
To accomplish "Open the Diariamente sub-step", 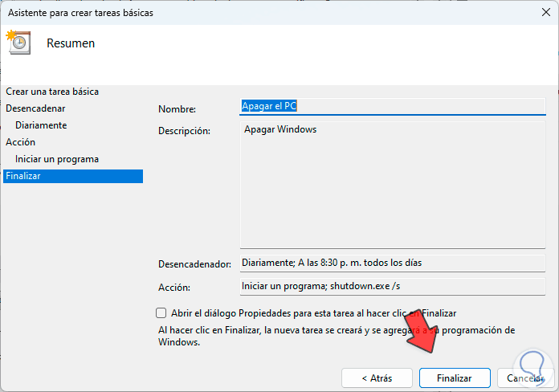I will (x=41, y=125).
